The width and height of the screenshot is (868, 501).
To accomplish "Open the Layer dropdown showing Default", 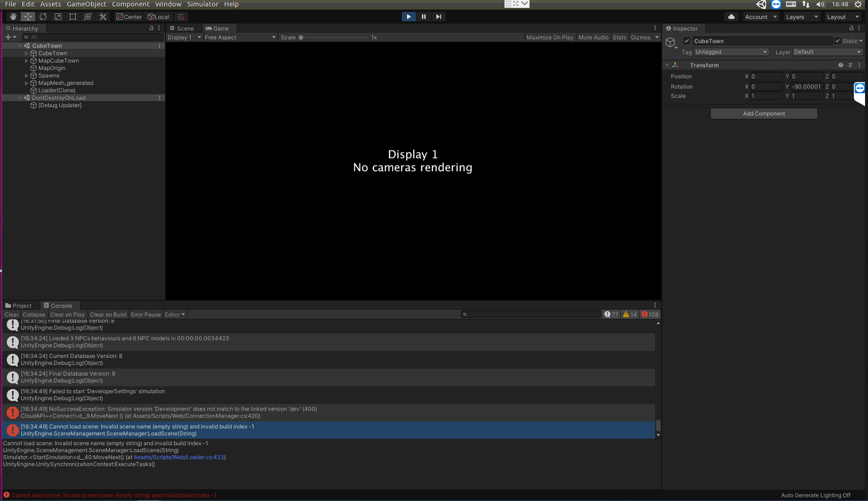I will [827, 52].
